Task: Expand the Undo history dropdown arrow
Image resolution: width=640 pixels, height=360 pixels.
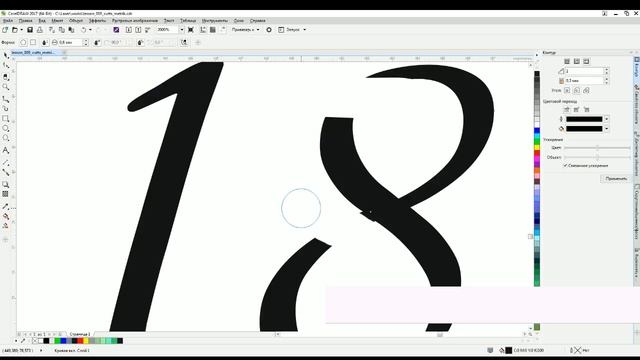Action: [x=90, y=30]
